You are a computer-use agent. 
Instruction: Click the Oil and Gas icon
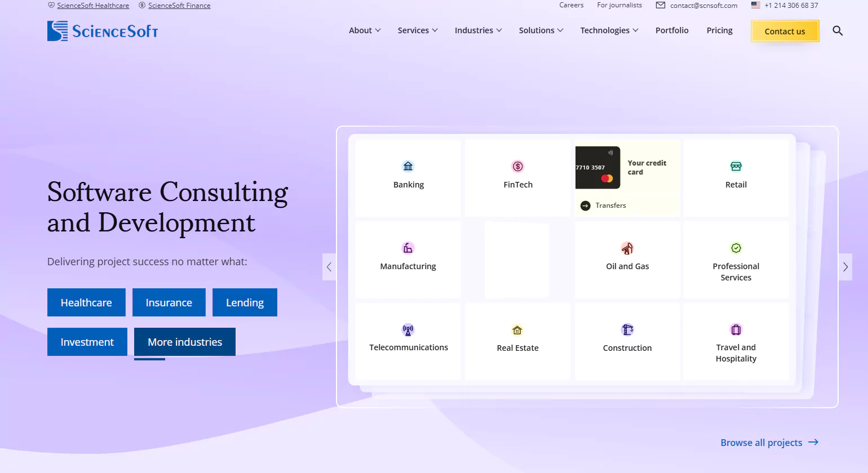coord(627,248)
